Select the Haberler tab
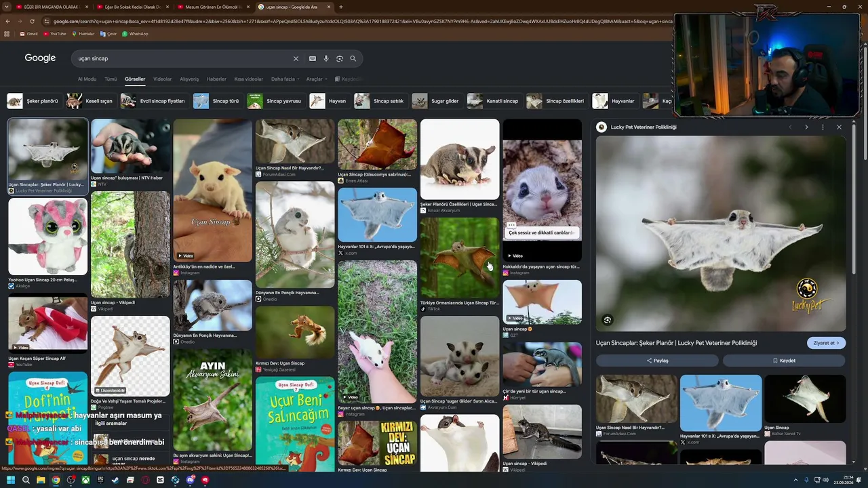 pos(216,79)
